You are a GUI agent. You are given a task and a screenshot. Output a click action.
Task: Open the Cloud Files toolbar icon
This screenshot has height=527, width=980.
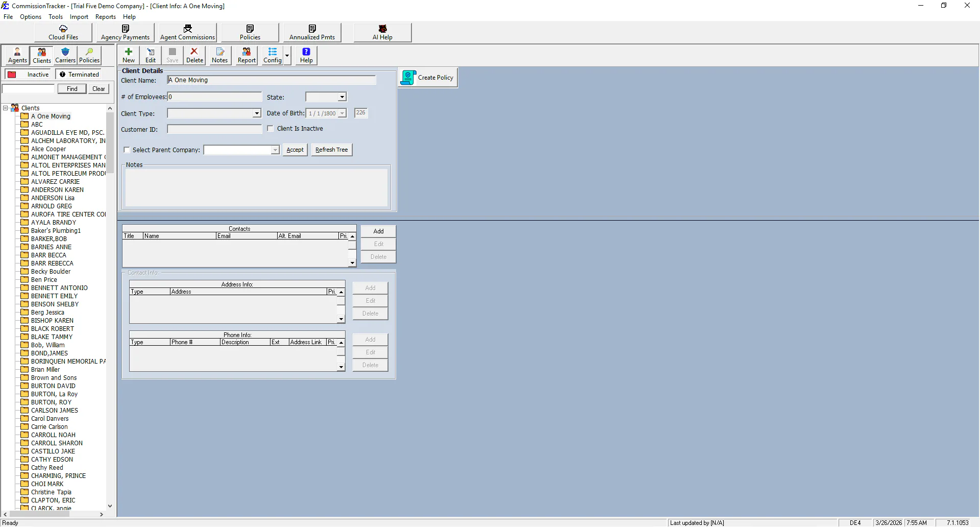(63, 33)
